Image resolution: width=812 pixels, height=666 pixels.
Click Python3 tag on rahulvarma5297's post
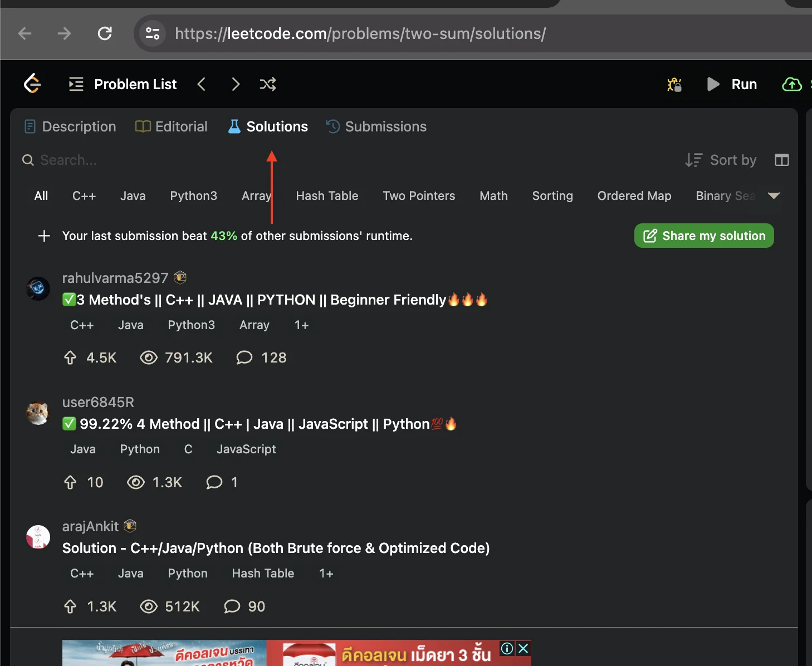pyautogui.click(x=191, y=325)
